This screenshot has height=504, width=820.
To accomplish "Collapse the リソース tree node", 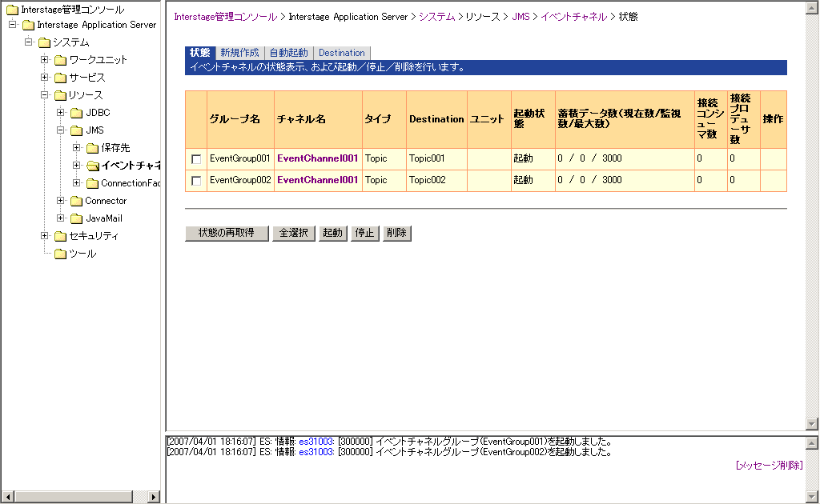I will pyautogui.click(x=45, y=95).
